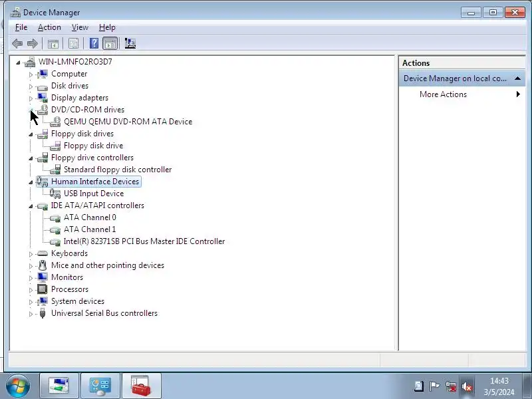Expand the Display adapters node arrow
This screenshot has width=532, height=399.
point(31,98)
